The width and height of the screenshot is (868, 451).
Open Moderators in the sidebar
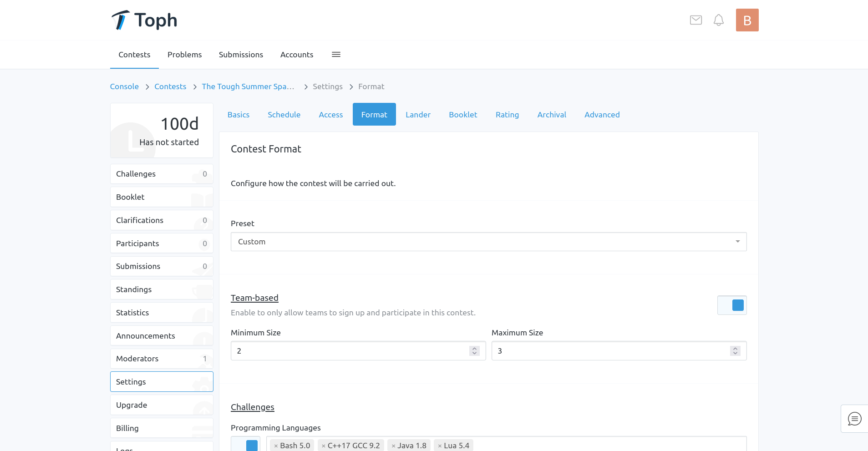click(x=162, y=359)
